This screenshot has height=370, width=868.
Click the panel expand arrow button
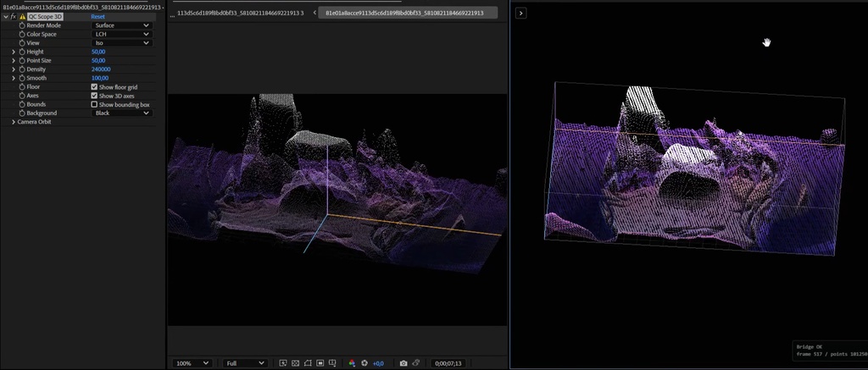520,13
